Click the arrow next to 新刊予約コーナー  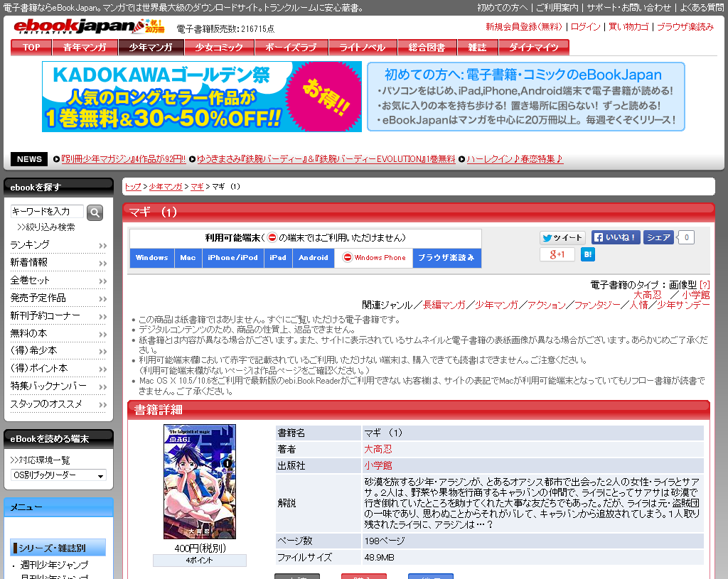pyautogui.click(x=102, y=316)
